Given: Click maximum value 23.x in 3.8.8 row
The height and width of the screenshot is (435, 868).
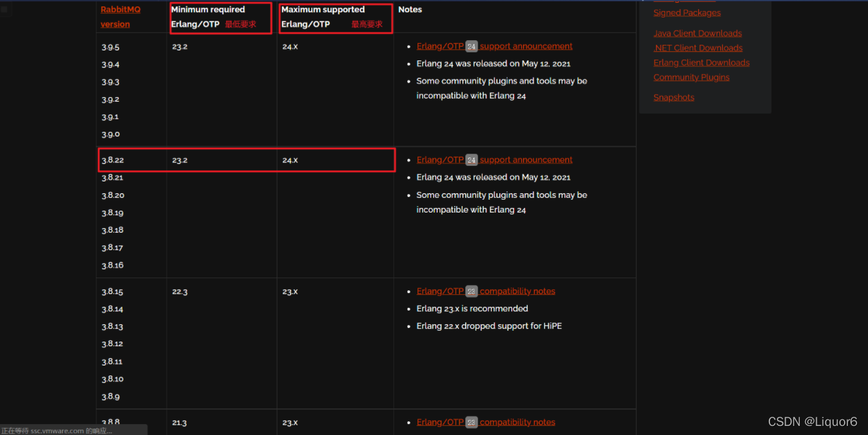Looking at the screenshot, I should pyautogui.click(x=290, y=423).
